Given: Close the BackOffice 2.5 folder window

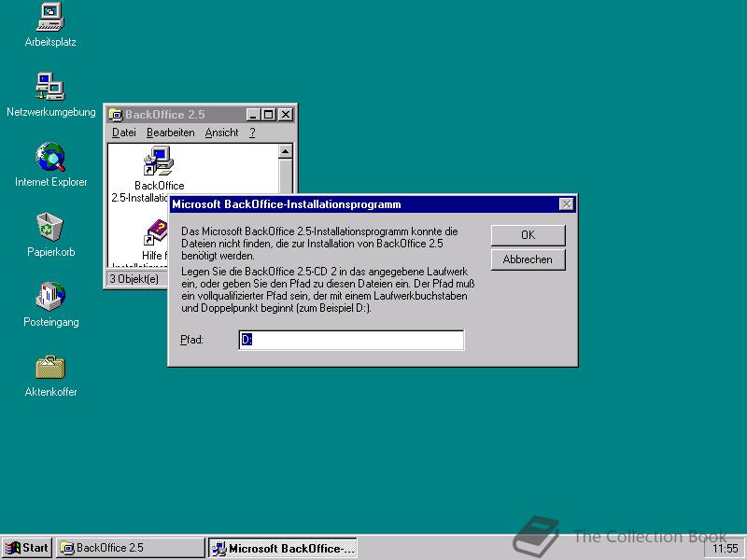Looking at the screenshot, I should 286,115.
